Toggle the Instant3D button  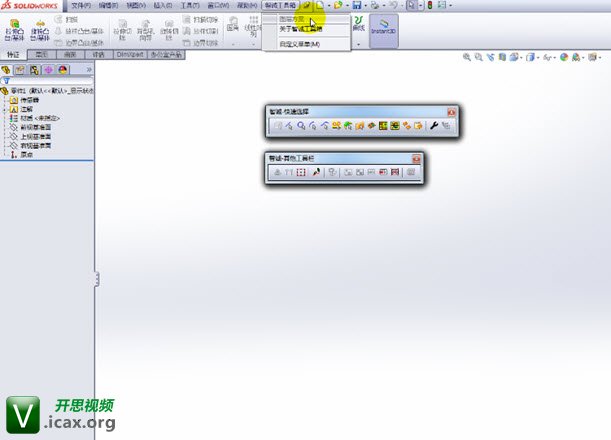pos(384,30)
